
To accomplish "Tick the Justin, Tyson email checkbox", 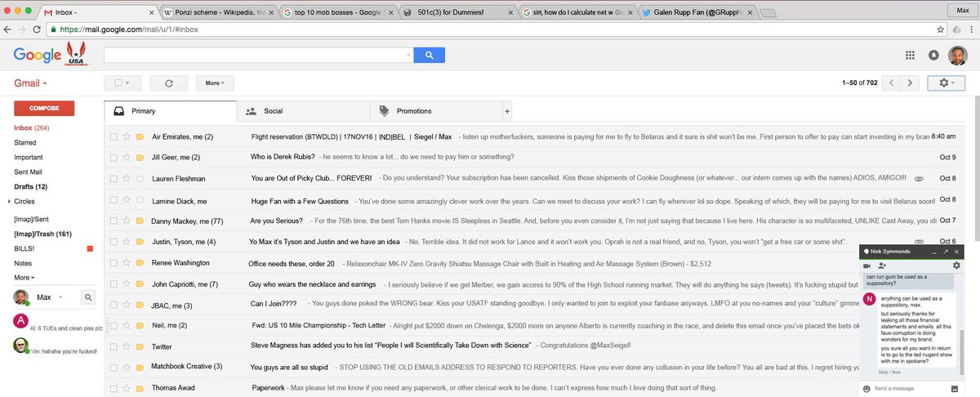I will click(114, 242).
